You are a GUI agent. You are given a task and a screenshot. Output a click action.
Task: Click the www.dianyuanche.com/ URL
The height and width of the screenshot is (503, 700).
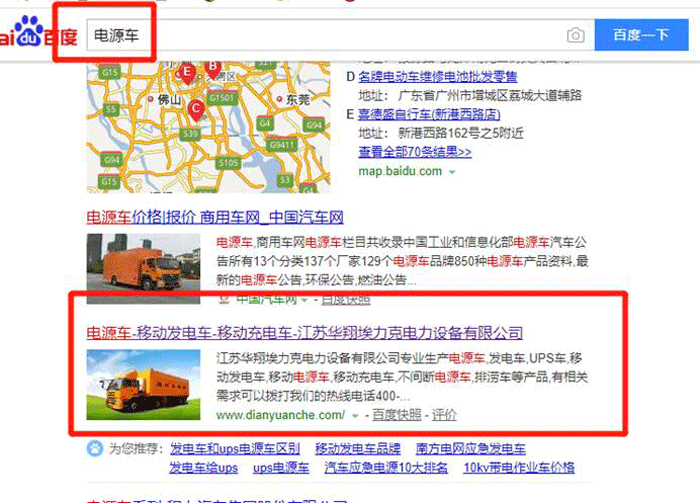(x=280, y=415)
